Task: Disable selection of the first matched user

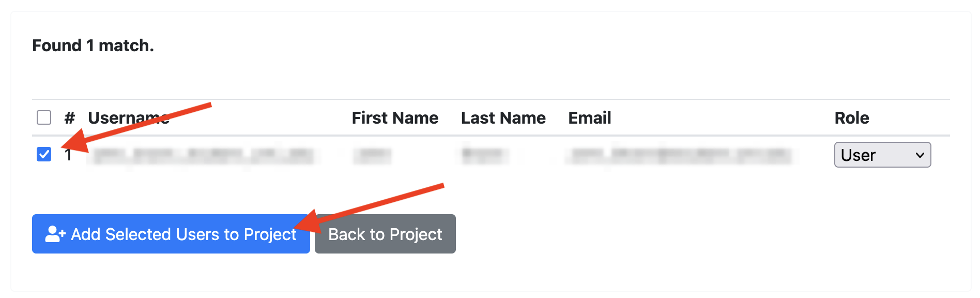Action: tap(44, 153)
